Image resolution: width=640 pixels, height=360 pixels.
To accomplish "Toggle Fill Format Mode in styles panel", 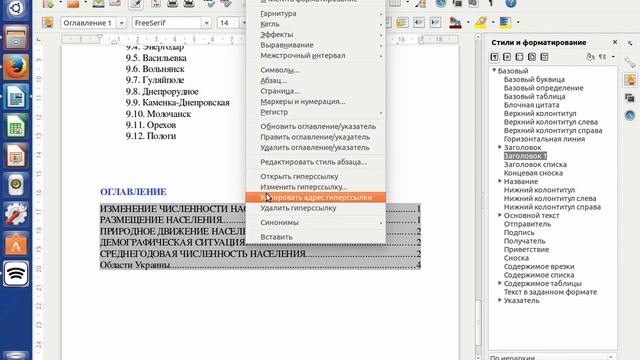I will (590, 57).
